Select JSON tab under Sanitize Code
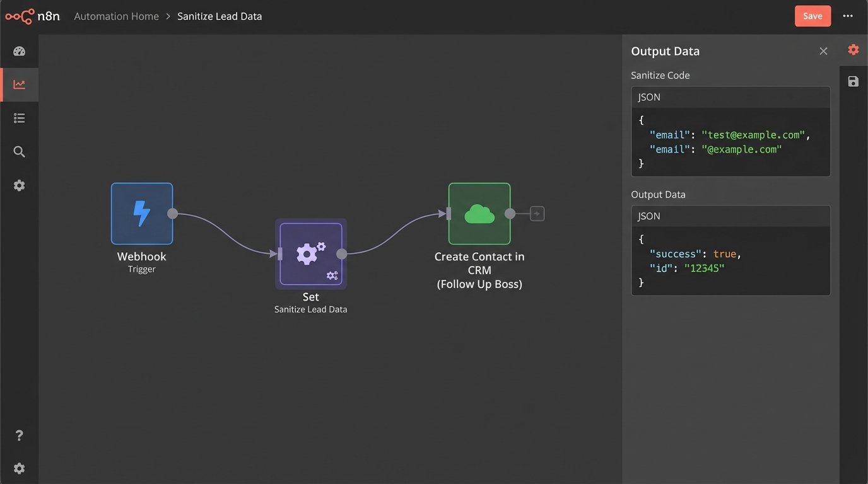Viewport: 868px width, 484px height. (x=650, y=97)
